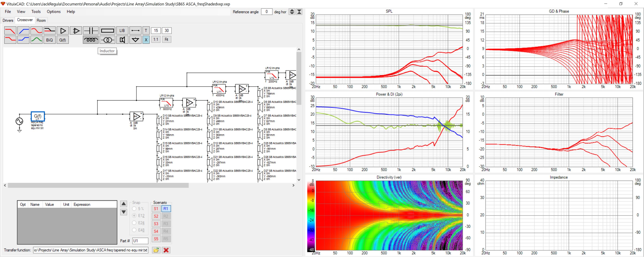Viewport: 644px width, 257px height.
Task: Click the T text tool button
Action: click(x=146, y=31)
